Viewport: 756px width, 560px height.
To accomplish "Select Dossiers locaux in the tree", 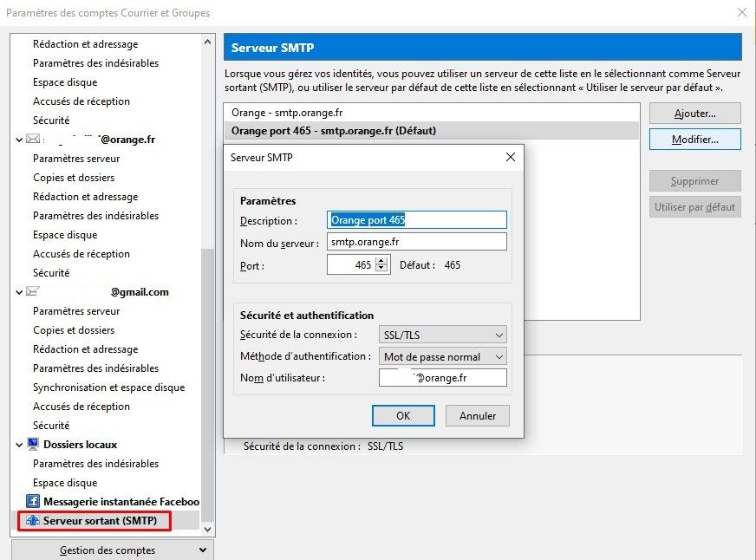I will click(x=80, y=444).
